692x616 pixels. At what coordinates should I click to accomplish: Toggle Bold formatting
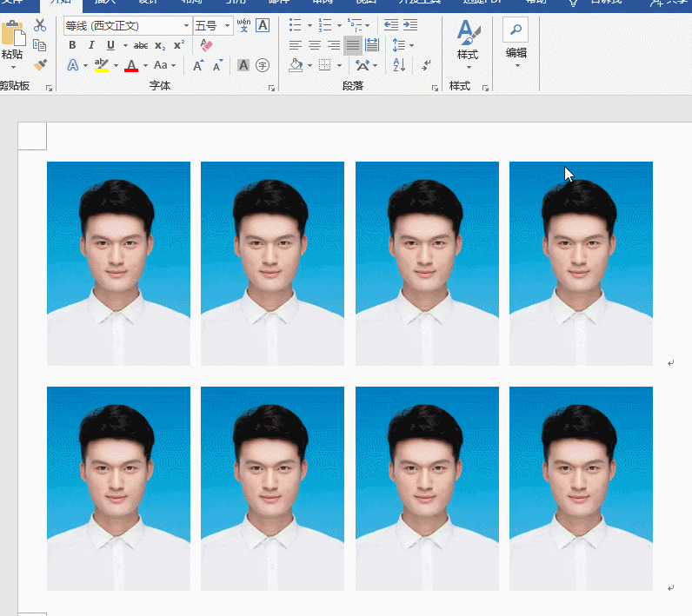click(72, 45)
